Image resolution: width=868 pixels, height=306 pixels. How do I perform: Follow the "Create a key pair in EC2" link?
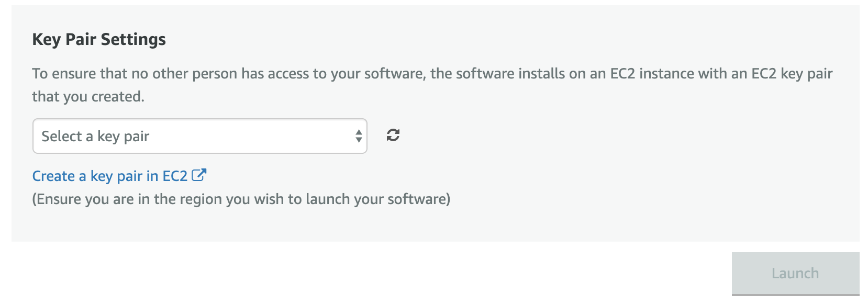(109, 176)
